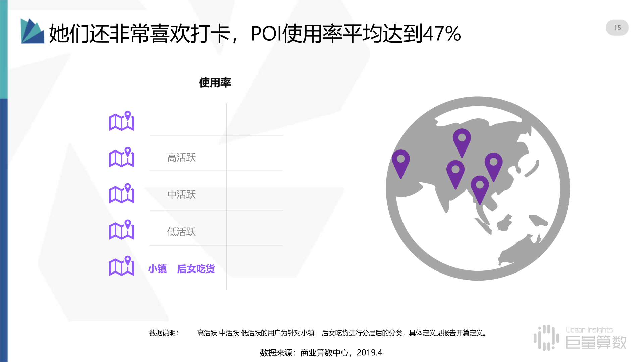Select the 高活跃 row label
The width and height of the screenshot is (644, 362).
(x=181, y=158)
